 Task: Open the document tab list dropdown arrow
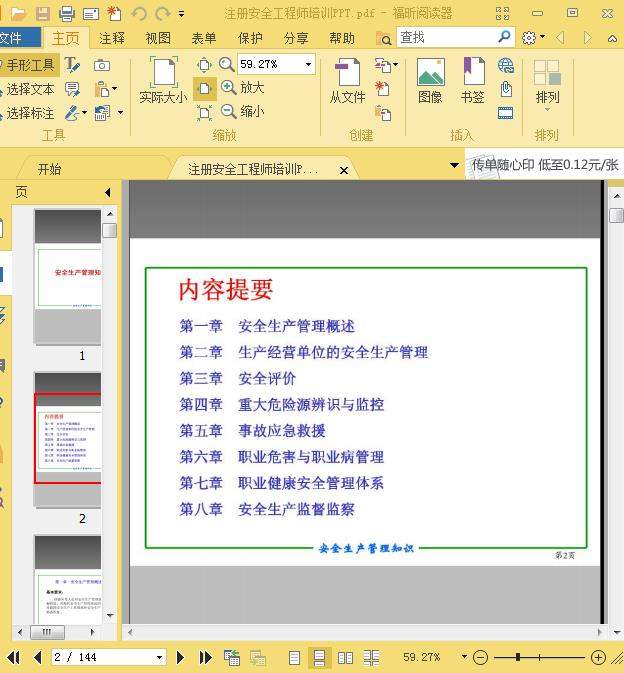(454, 165)
